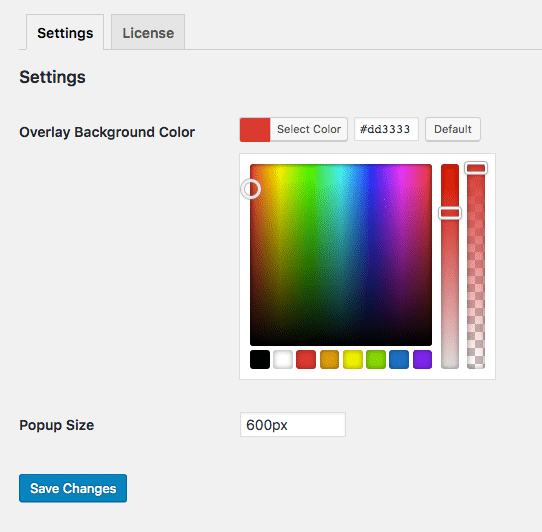Pick the yellow palette swatch

point(353,360)
